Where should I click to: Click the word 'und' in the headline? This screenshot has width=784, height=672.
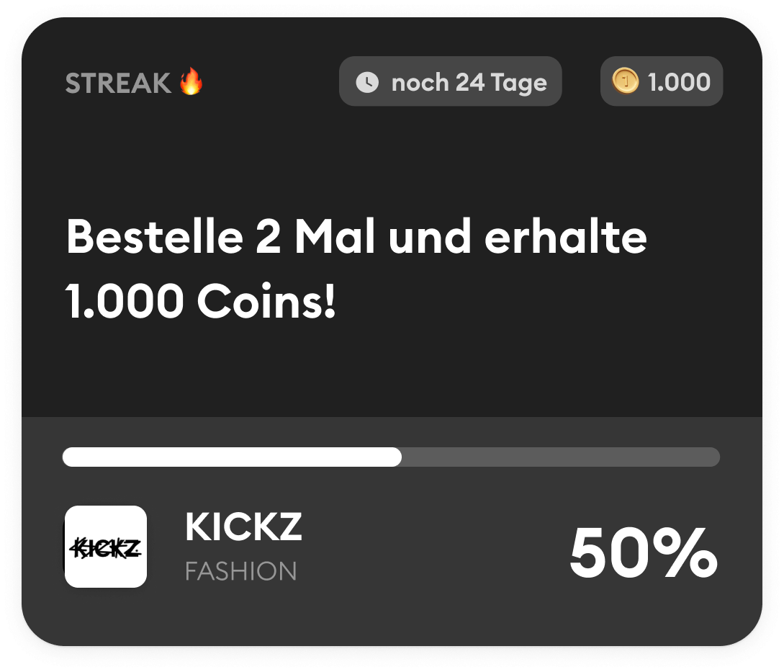(x=430, y=236)
